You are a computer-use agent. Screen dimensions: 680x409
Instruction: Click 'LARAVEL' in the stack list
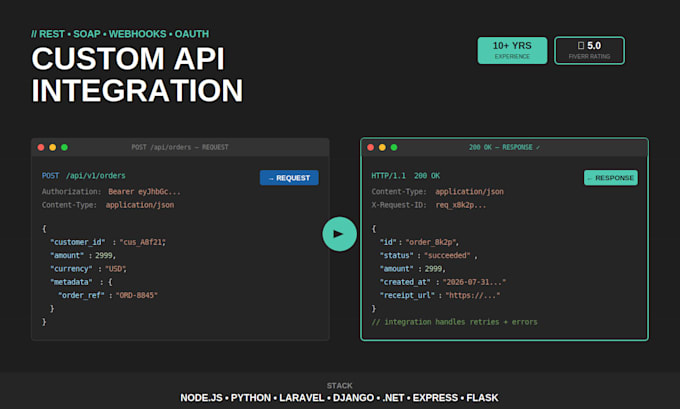tap(302, 398)
